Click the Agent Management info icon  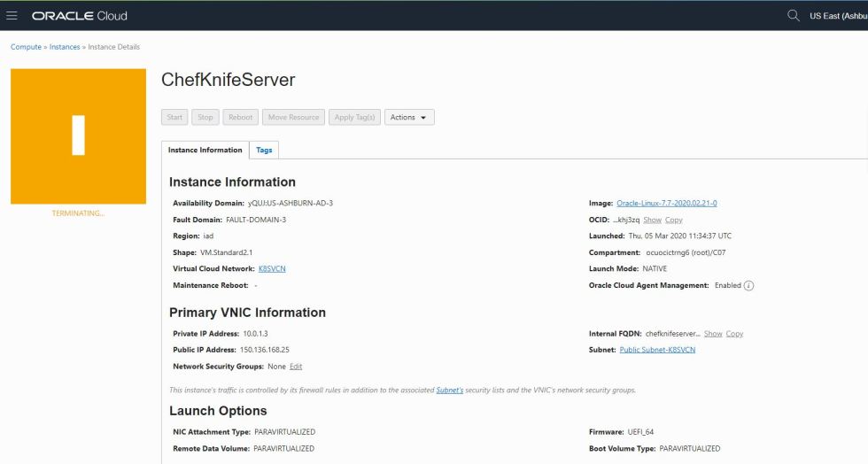coord(748,286)
